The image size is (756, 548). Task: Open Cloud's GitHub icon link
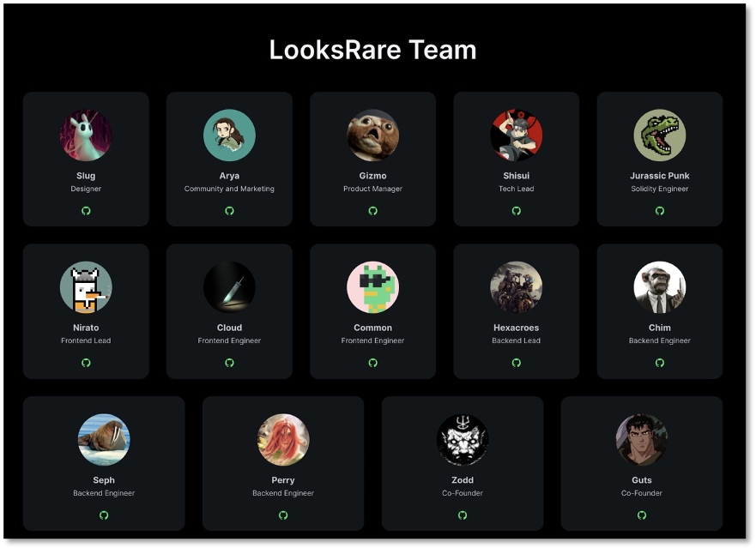tap(229, 363)
